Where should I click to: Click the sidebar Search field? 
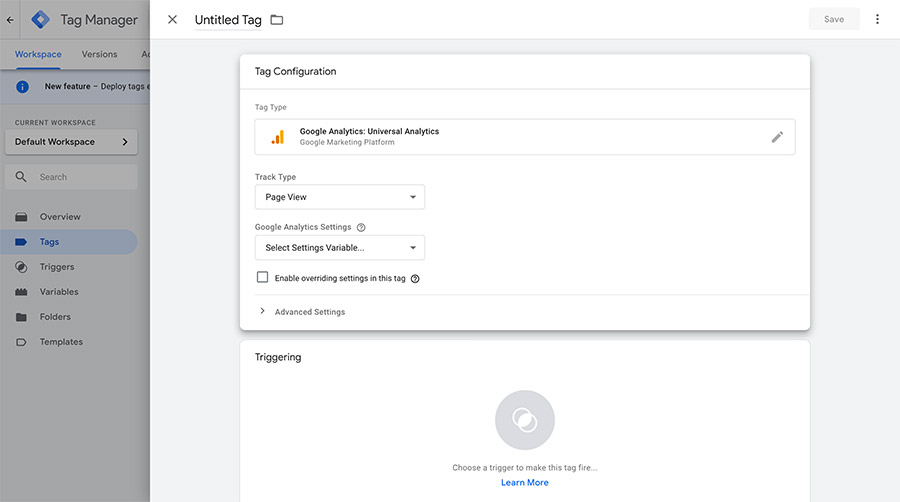[x=71, y=177]
